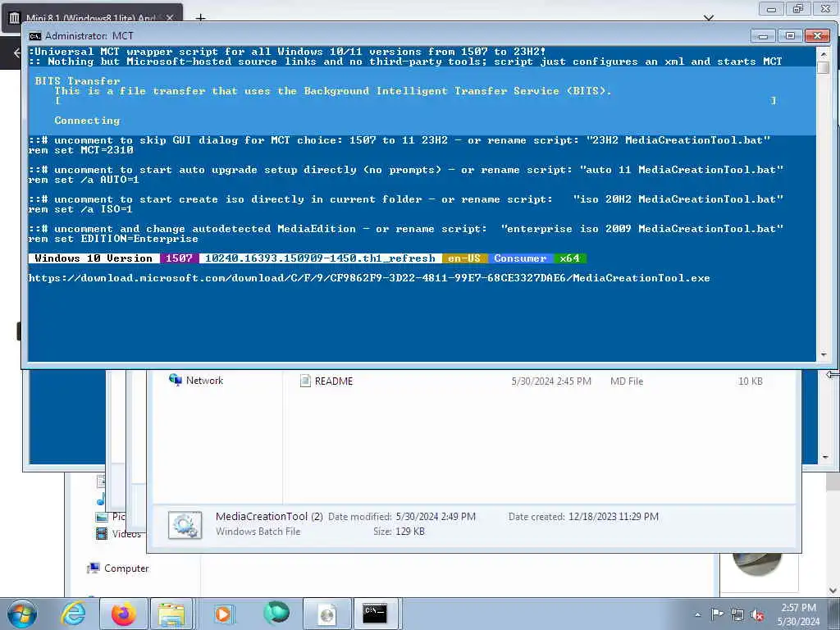840x630 pixels.
Task: Click the MediaCreationTool.exe download URL
Action: pos(369,278)
